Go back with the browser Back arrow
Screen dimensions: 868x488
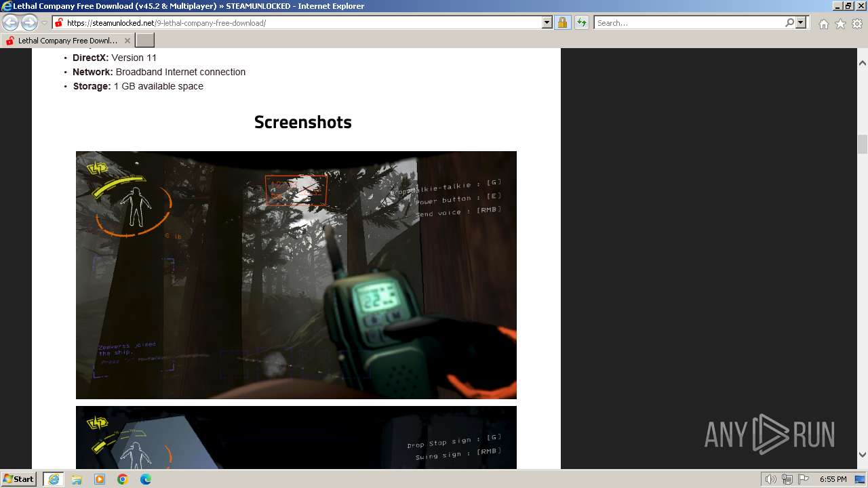[x=10, y=23]
